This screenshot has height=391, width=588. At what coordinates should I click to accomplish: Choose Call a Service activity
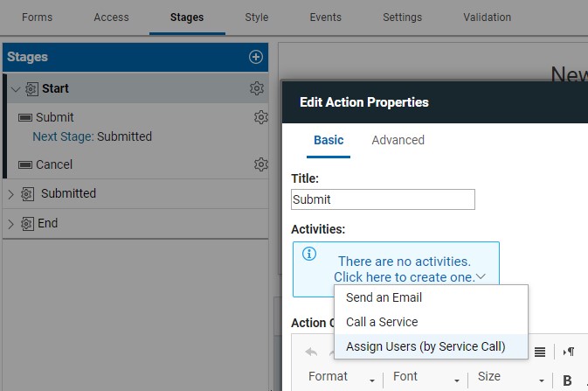[x=431, y=322]
